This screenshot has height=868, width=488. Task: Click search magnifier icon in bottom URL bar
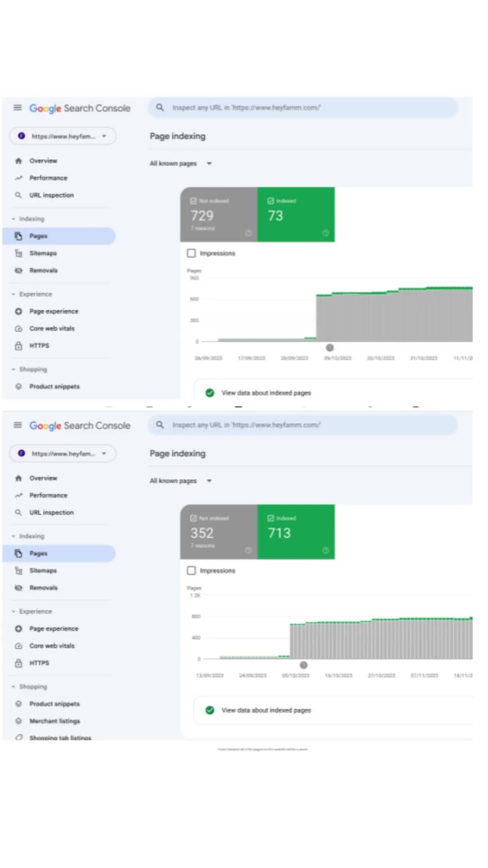click(160, 425)
